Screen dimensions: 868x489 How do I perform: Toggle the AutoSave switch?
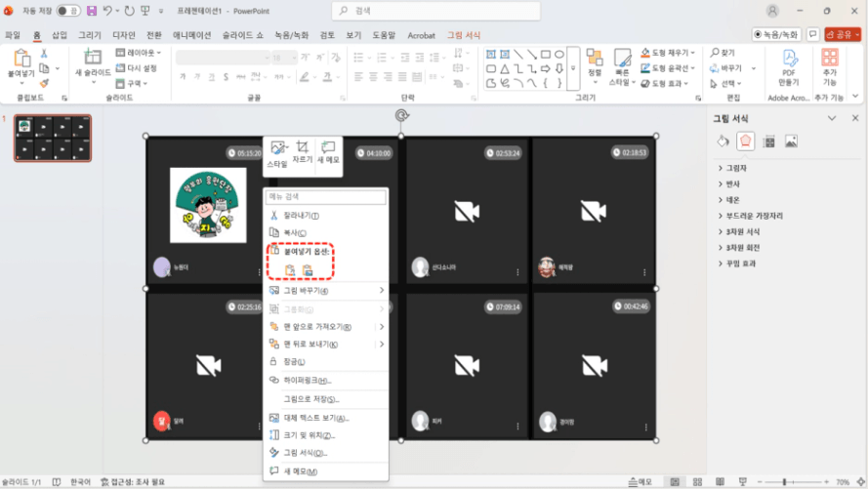[x=68, y=11]
